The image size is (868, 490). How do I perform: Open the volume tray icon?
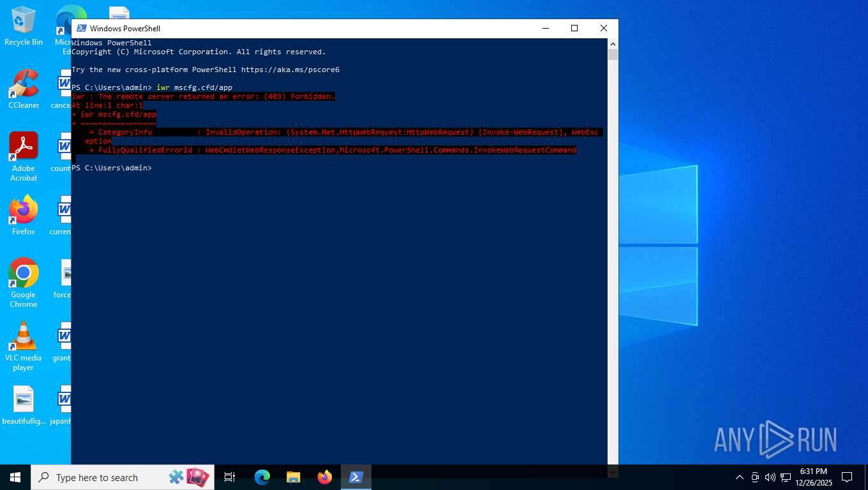click(770, 477)
